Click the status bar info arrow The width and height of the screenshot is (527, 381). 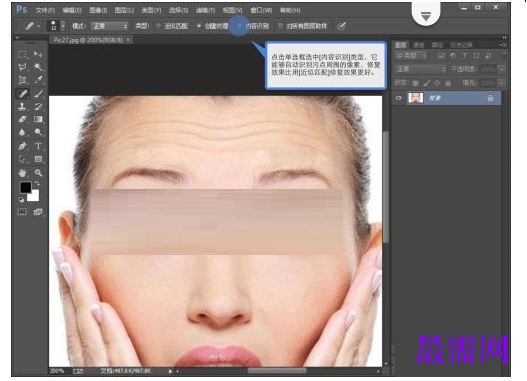tap(170, 371)
